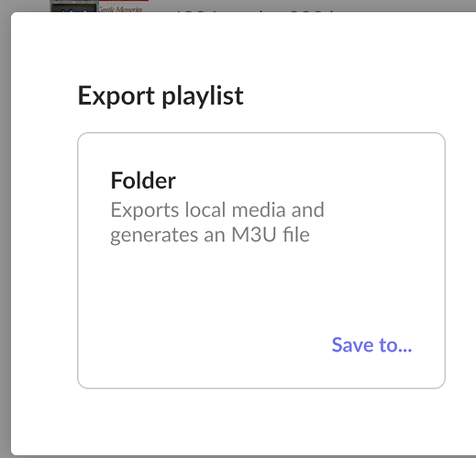
Task: Click the Folder card's top border edge
Action: pos(261,133)
